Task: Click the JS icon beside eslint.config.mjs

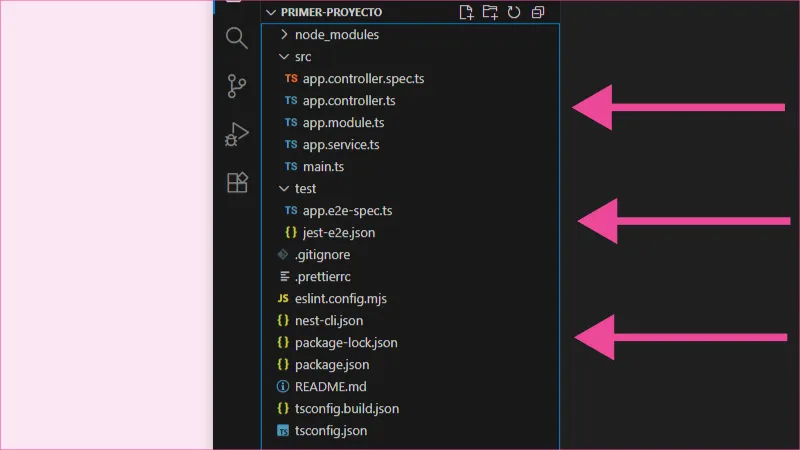Action: pyautogui.click(x=283, y=298)
